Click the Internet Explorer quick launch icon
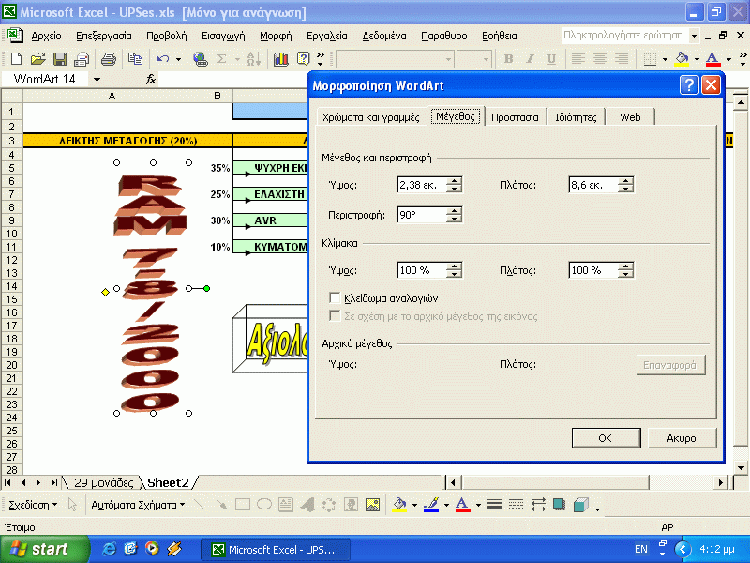This screenshot has width=750, height=563. 109,549
